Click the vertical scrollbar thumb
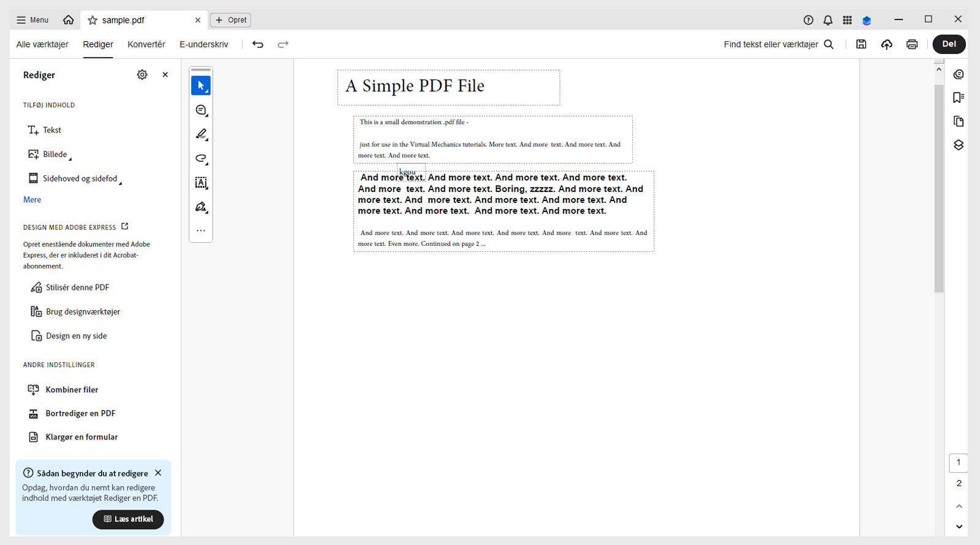 (x=939, y=189)
